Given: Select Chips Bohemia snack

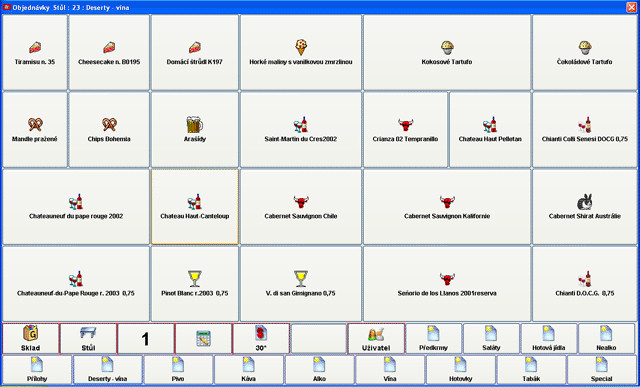Looking at the screenshot, I should (109, 130).
